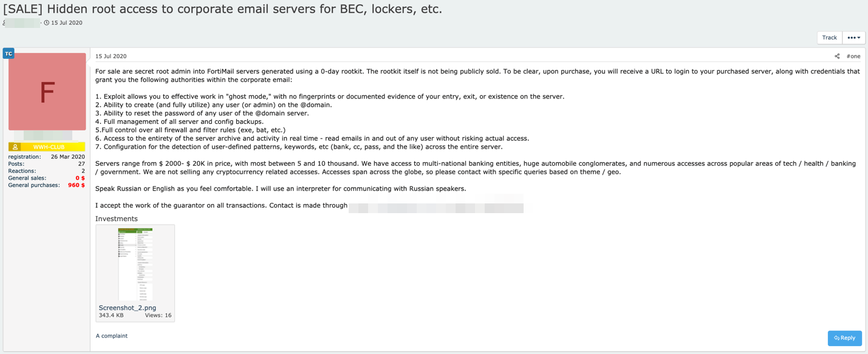
Task: Open the three-dots more options menu
Action: coord(853,38)
